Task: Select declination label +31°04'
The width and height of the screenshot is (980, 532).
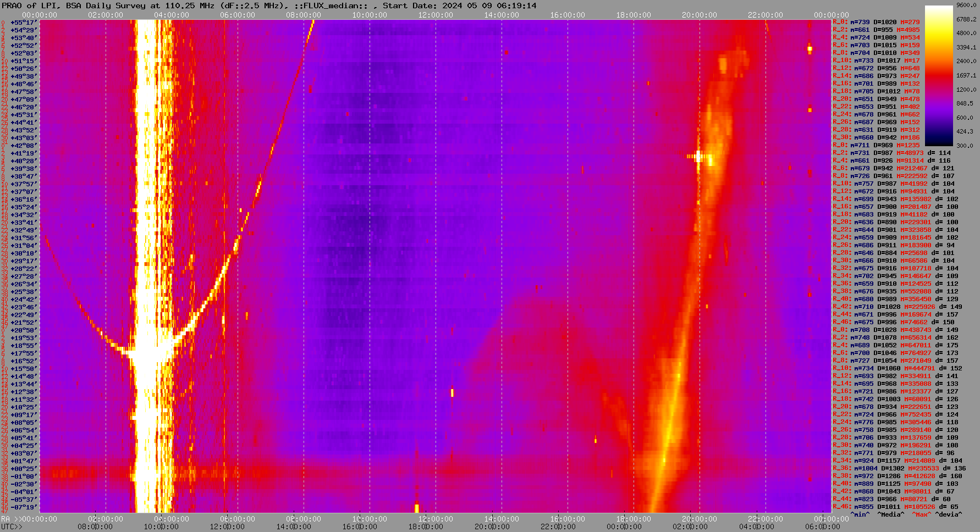Action: 24,246
